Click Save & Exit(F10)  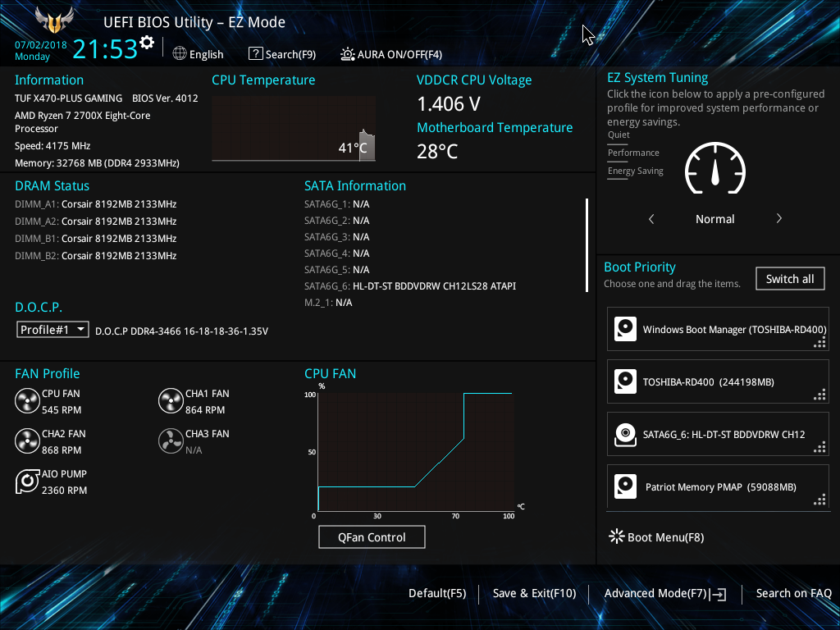[534, 593]
